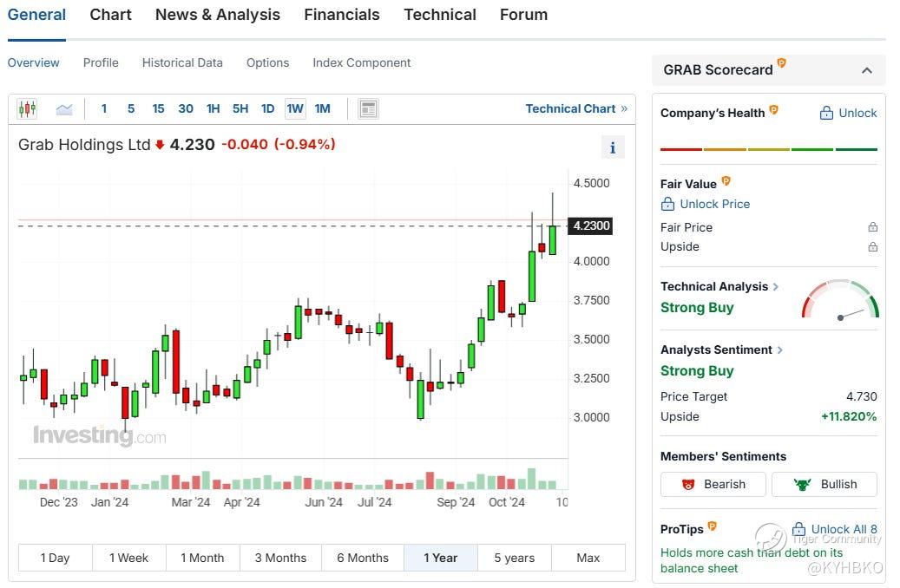Click the lock icon on Upside row

872,246
